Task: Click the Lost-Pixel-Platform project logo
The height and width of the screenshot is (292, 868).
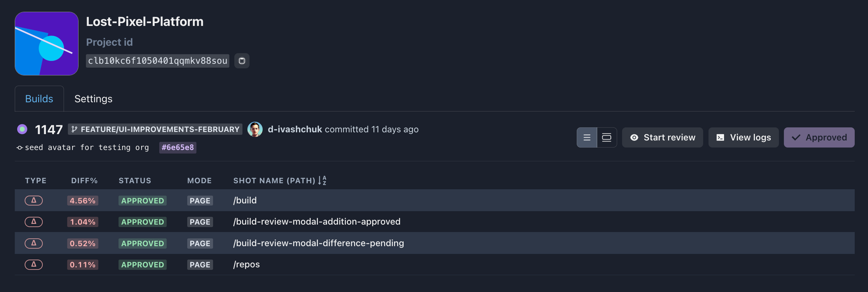Action: 47,44
